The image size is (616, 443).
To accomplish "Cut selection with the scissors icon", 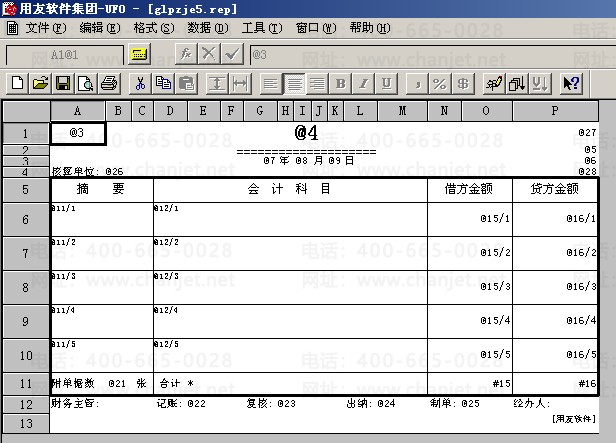I will [141, 83].
